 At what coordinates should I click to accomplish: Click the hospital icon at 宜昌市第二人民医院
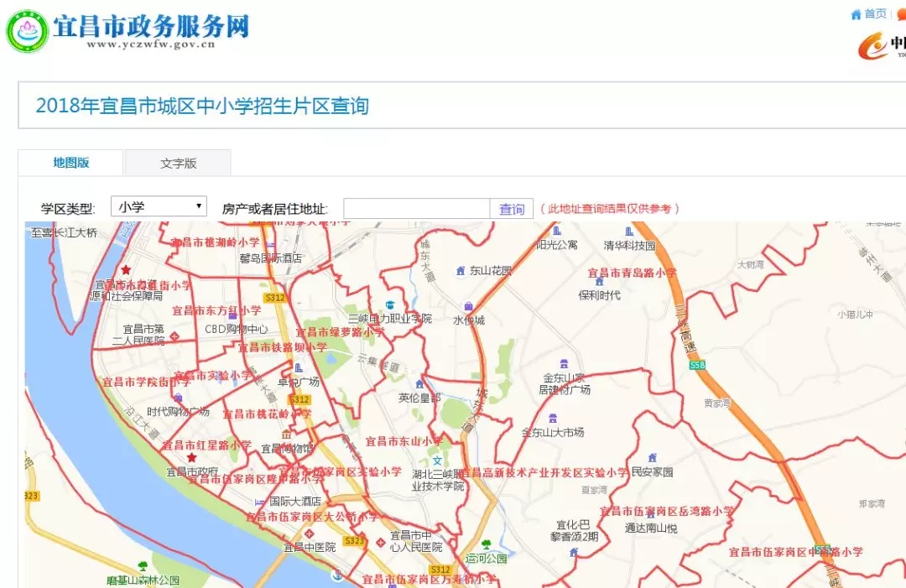(x=174, y=336)
